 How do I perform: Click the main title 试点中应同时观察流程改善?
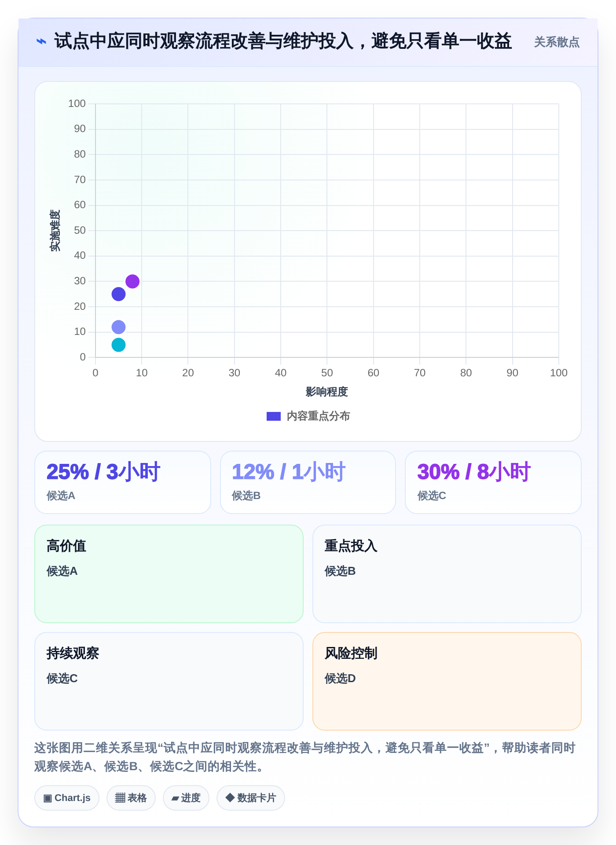(x=283, y=41)
